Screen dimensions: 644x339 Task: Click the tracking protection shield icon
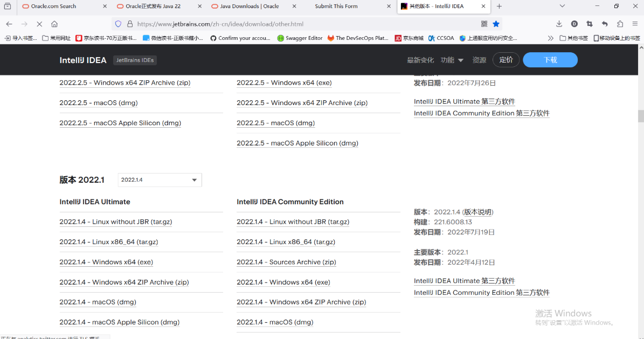118,24
